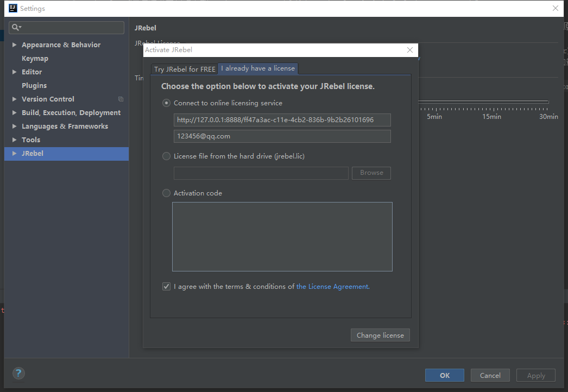Viewport: 568px width, 392px height.
Task: Open Keymap settings page
Action: (x=35, y=58)
